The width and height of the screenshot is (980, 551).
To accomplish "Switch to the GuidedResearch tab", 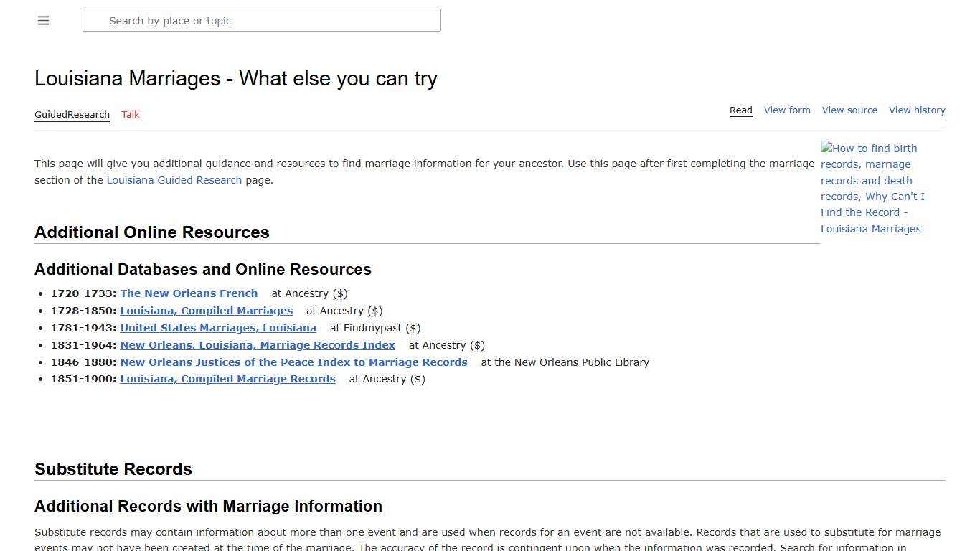I will pyautogui.click(x=72, y=114).
